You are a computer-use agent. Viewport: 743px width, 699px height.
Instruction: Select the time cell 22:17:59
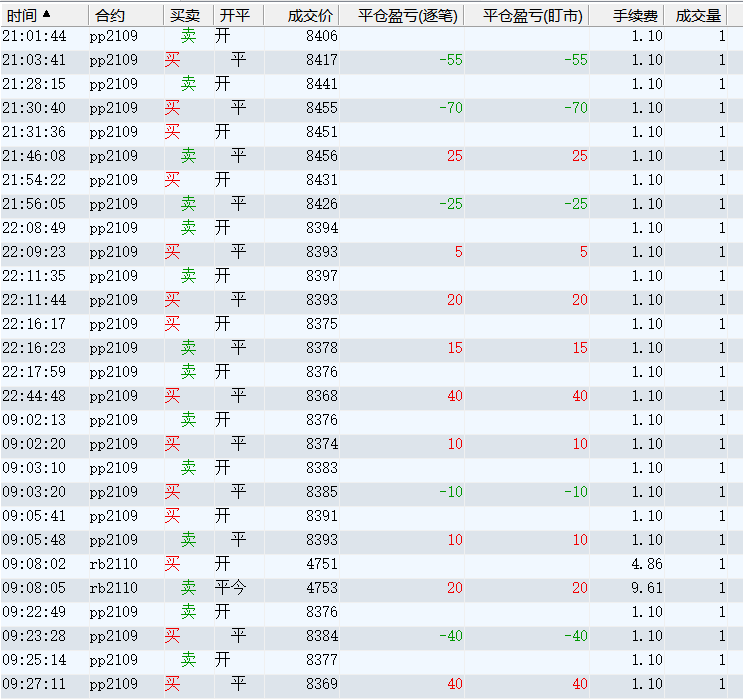[x=34, y=372]
